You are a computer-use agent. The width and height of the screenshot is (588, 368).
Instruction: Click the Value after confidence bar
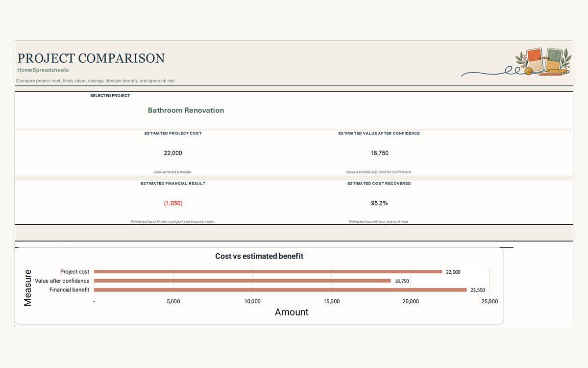[243, 281]
